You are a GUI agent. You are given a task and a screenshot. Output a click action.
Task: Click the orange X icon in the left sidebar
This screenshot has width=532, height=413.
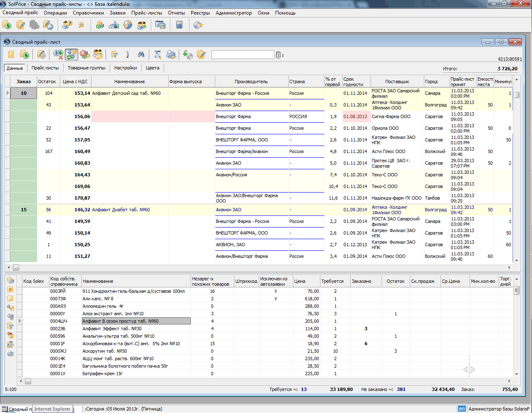click(10, 289)
